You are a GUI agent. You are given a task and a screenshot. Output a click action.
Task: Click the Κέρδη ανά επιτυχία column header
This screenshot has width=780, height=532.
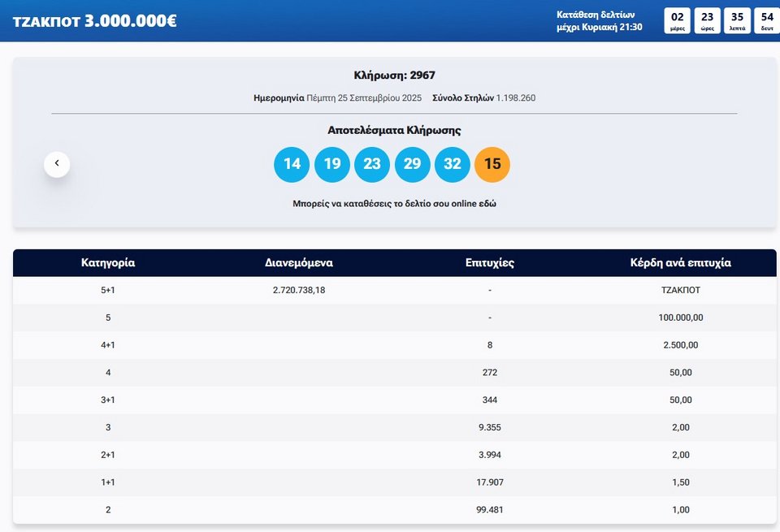point(681,263)
